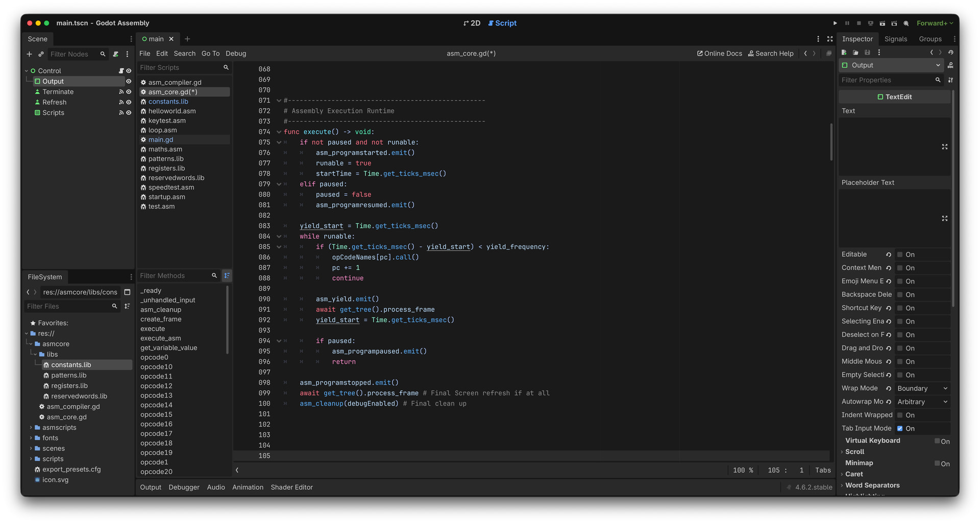The height and width of the screenshot is (524, 980).
Task: Collapse the execute function fold arrow
Action: coord(279,132)
